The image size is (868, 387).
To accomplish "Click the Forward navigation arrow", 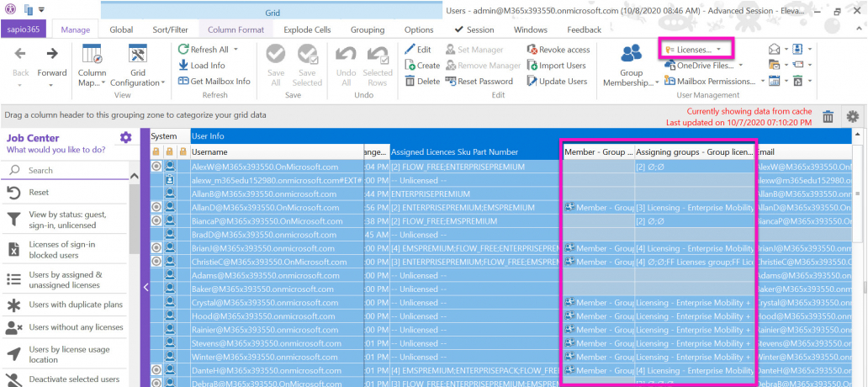I will (52, 54).
